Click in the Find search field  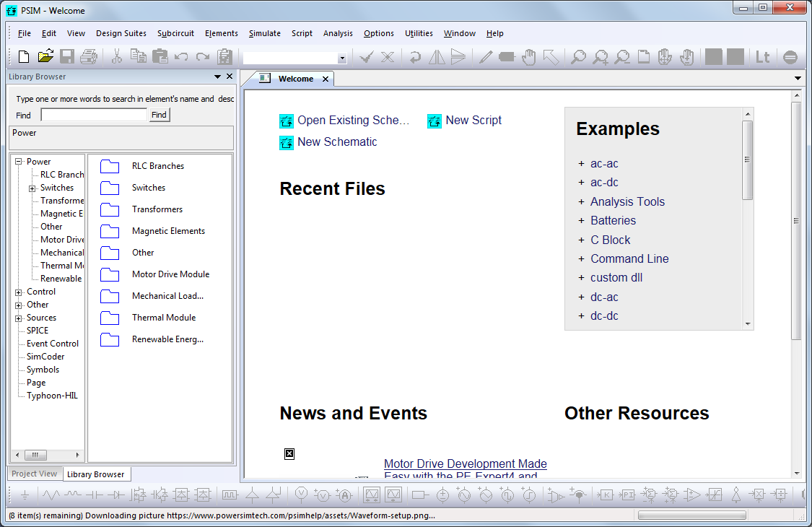tap(94, 115)
